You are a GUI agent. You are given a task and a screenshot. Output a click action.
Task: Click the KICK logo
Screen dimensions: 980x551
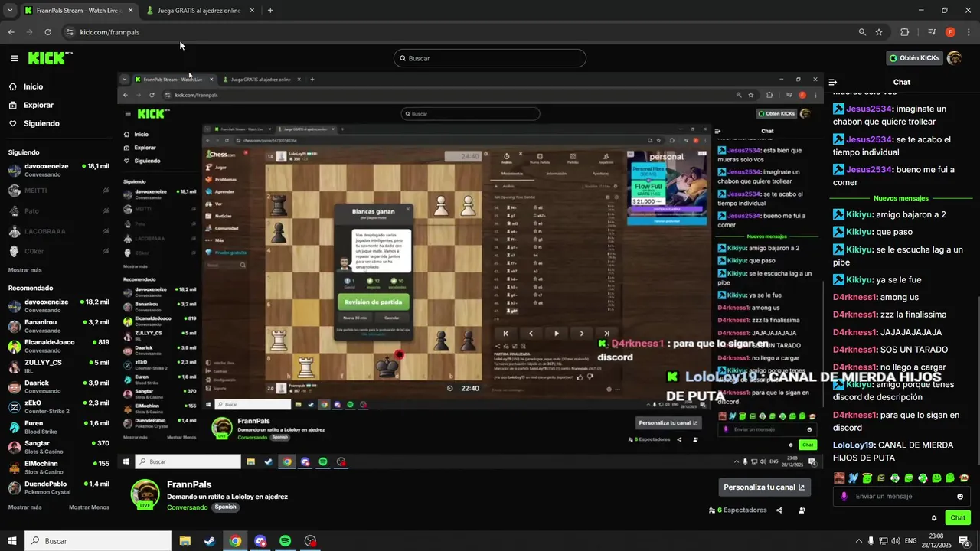pyautogui.click(x=50, y=58)
